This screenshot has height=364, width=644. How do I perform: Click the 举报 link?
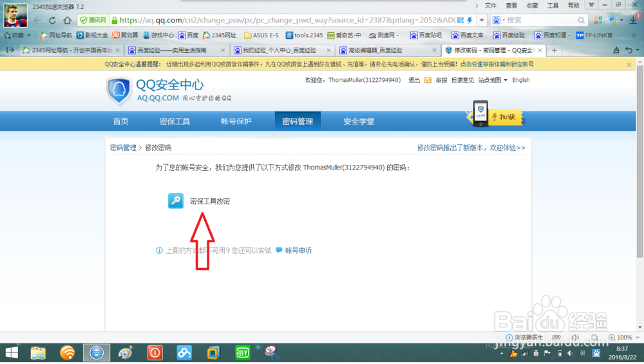pyautogui.click(x=442, y=80)
